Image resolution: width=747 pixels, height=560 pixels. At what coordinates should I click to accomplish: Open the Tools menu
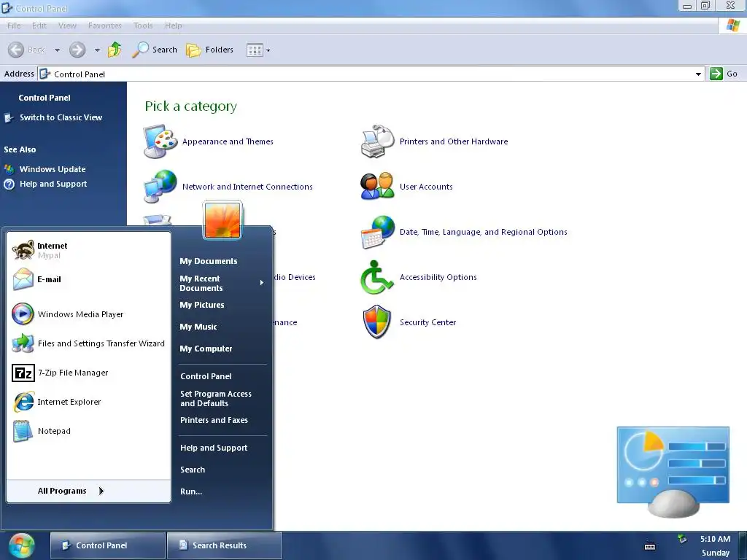click(x=143, y=26)
